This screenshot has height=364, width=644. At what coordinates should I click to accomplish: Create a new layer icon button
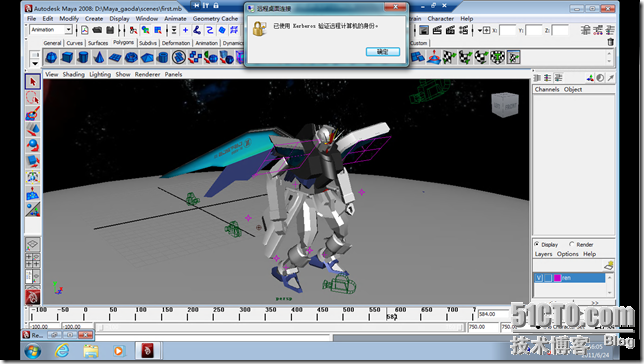coord(609,266)
